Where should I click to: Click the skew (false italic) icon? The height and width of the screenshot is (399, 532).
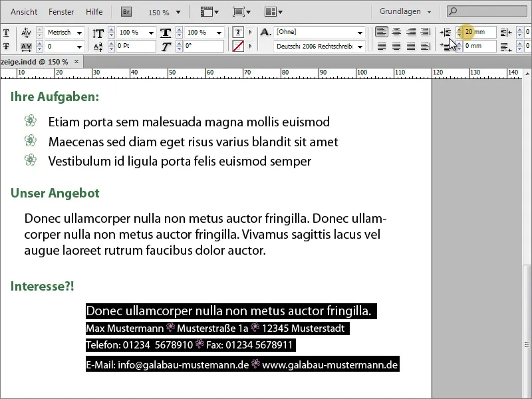(166, 47)
